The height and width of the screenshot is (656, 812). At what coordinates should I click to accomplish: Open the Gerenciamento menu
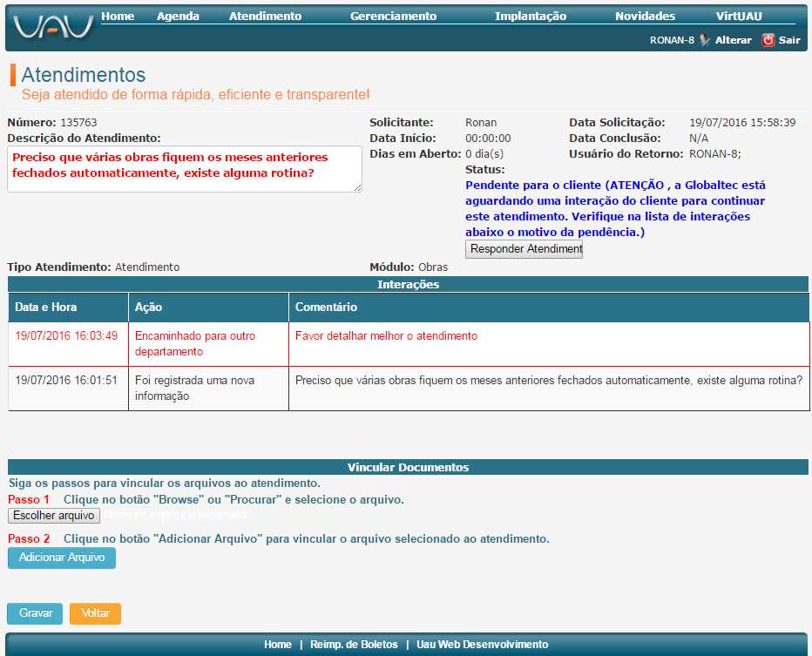click(x=393, y=16)
